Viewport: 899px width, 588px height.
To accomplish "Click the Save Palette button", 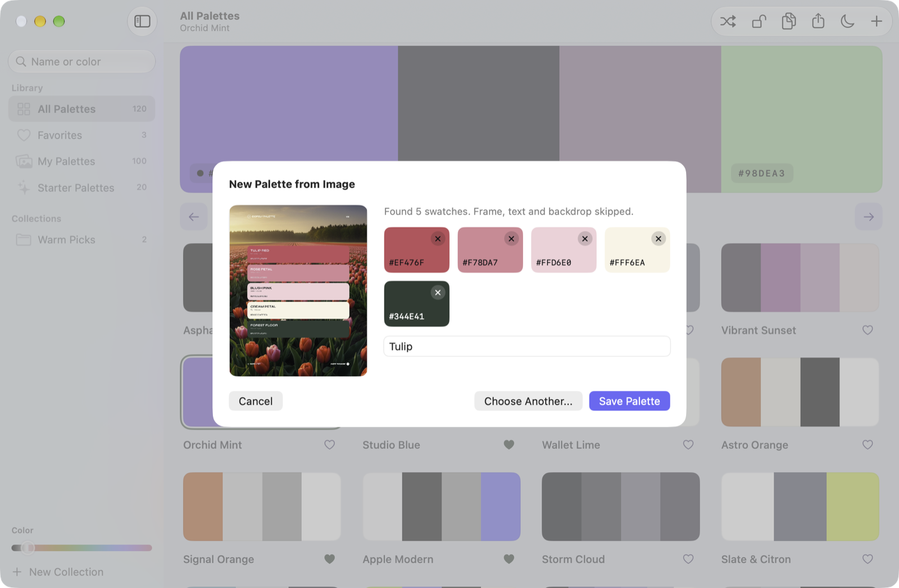I will pyautogui.click(x=629, y=401).
